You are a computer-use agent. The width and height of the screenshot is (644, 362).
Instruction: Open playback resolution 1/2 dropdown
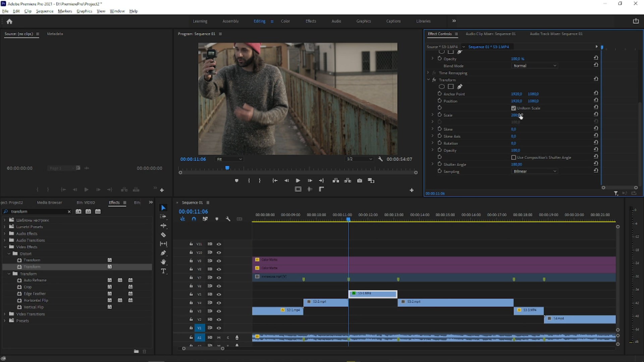click(x=359, y=159)
